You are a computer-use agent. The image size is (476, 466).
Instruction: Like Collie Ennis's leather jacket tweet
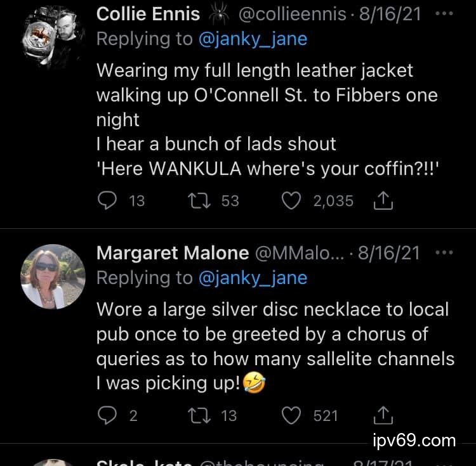click(291, 201)
